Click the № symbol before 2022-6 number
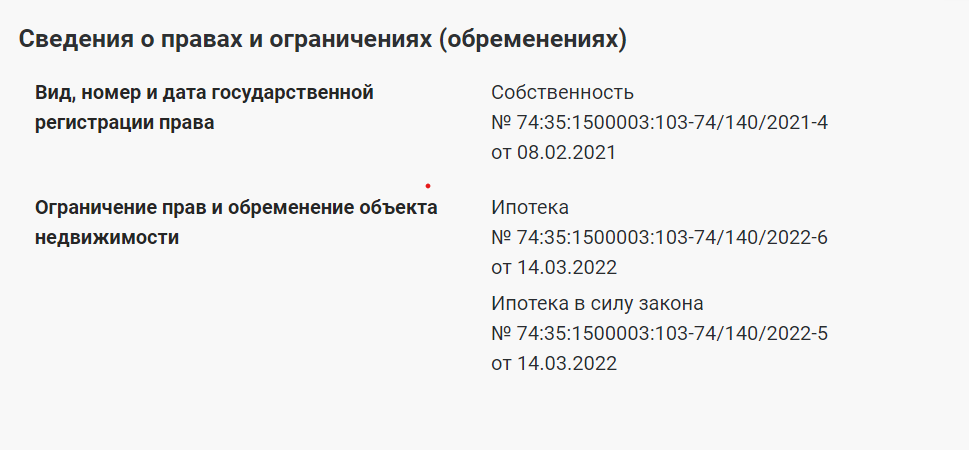 click(x=501, y=237)
